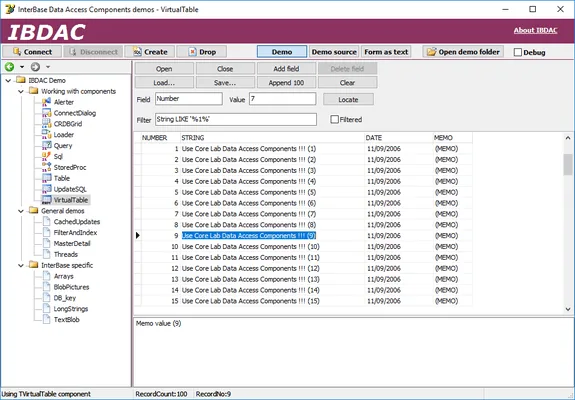Image resolution: width=575 pixels, height=400 pixels.
Task: Collapse the General demos folder
Action: (x=21, y=211)
